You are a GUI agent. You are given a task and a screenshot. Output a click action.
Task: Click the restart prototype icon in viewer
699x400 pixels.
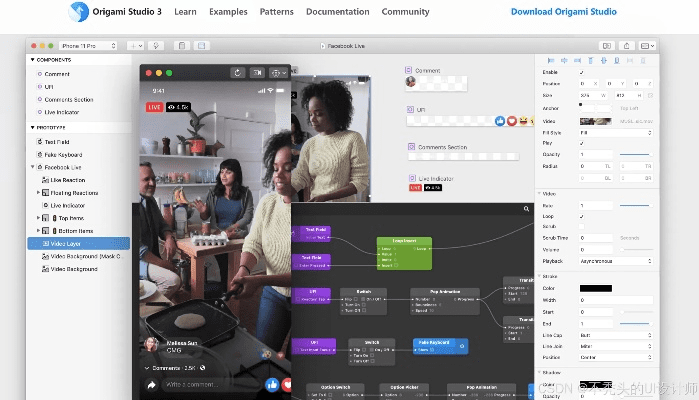click(x=238, y=72)
